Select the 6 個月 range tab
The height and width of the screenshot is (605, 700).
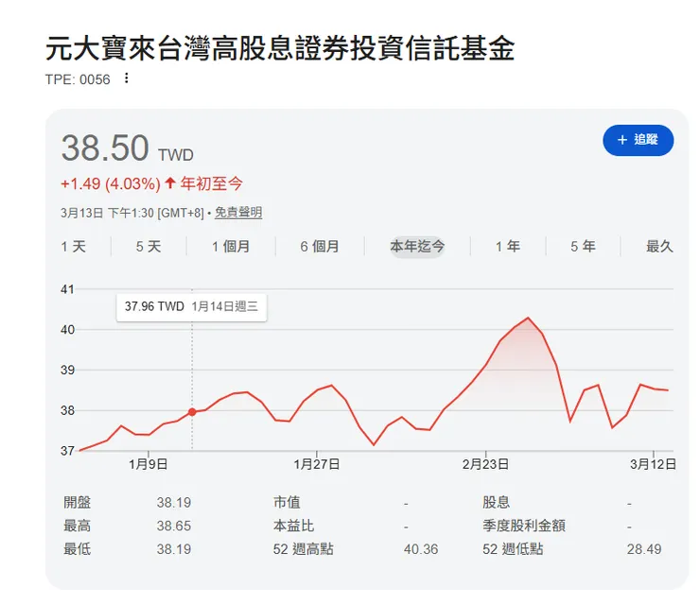tap(320, 247)
